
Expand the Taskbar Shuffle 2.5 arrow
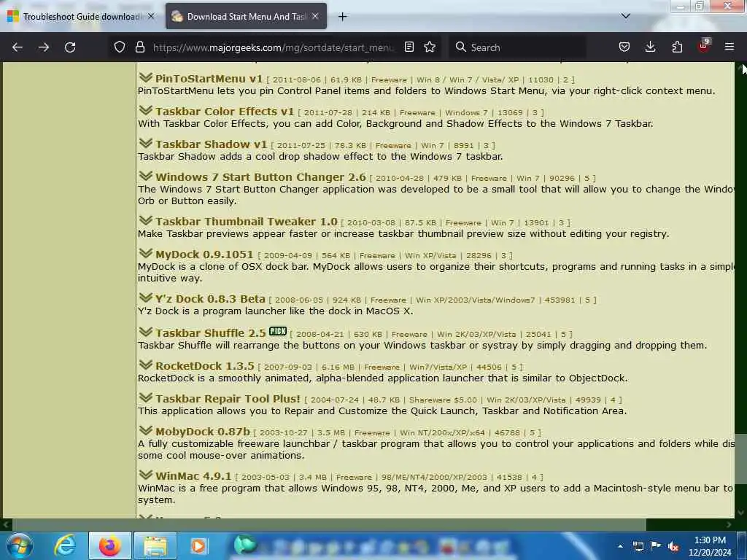coord(146,332)
